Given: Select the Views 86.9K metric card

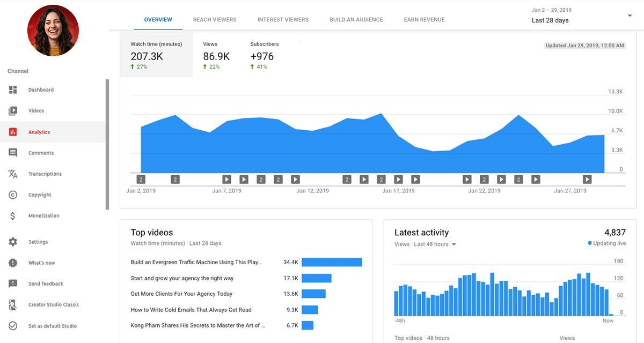Looking at the screenshot, I should [x=216, y=55].
